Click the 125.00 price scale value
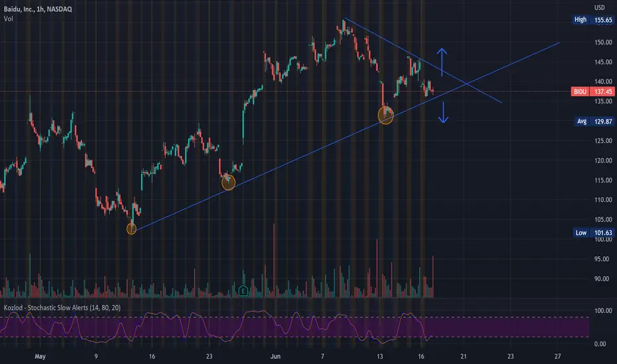 tap(603, 141)
